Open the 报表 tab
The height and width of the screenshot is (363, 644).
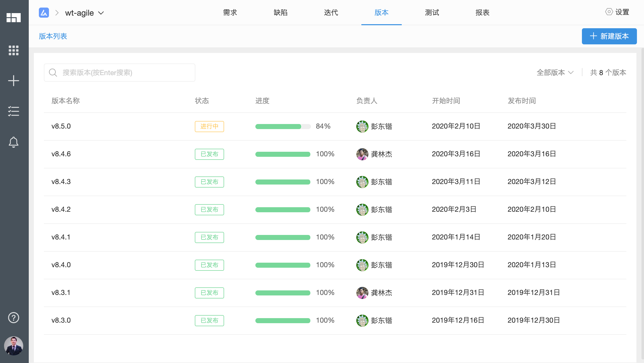click(x=482, y=13)
